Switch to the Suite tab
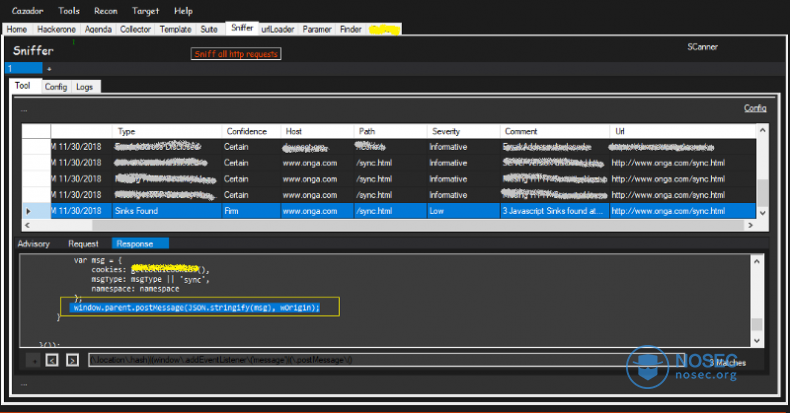This screenshot has height=413, width=790. pyautogui.click(x=209, y=29)
